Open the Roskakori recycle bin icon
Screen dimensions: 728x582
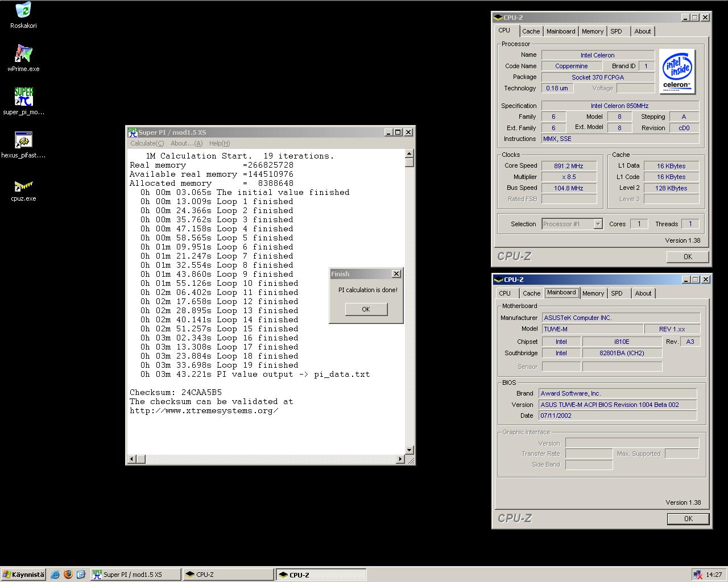point(23,15)
